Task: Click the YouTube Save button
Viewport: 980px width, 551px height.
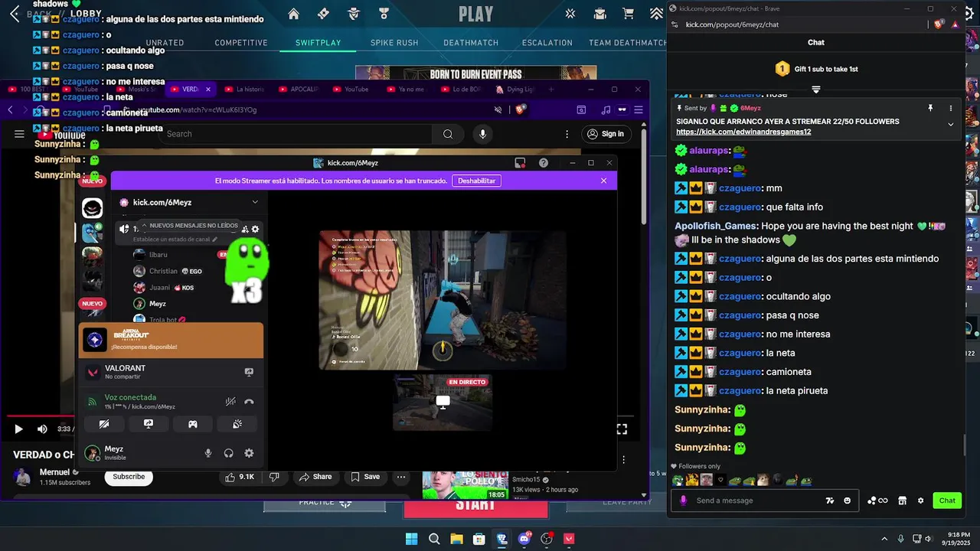Action: tap(365, 477)
